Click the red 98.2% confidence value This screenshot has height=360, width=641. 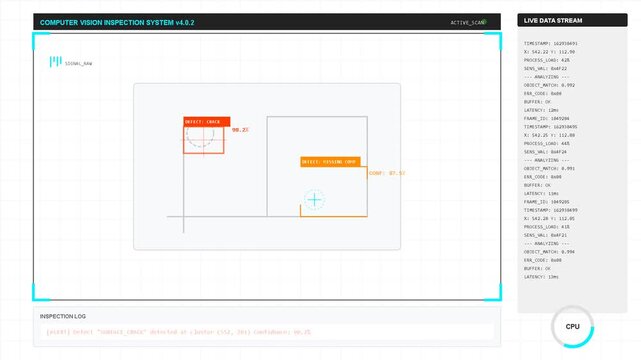[x=240, y=130]
